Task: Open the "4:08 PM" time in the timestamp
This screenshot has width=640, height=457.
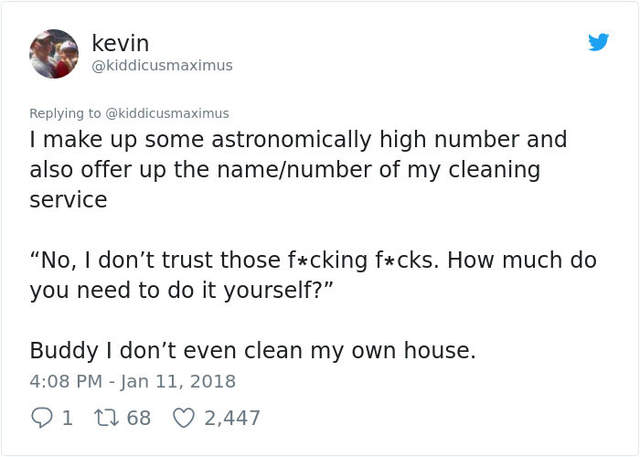Action: tap(64, 381)
